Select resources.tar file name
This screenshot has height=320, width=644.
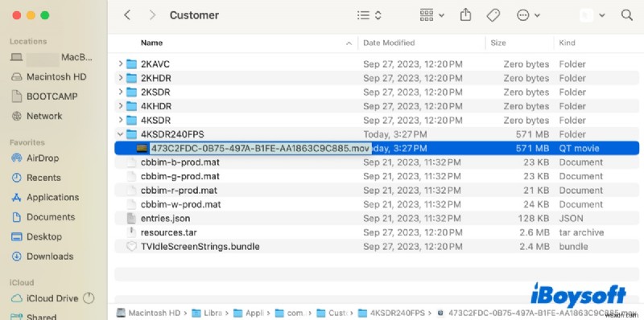tap(169, 232)
